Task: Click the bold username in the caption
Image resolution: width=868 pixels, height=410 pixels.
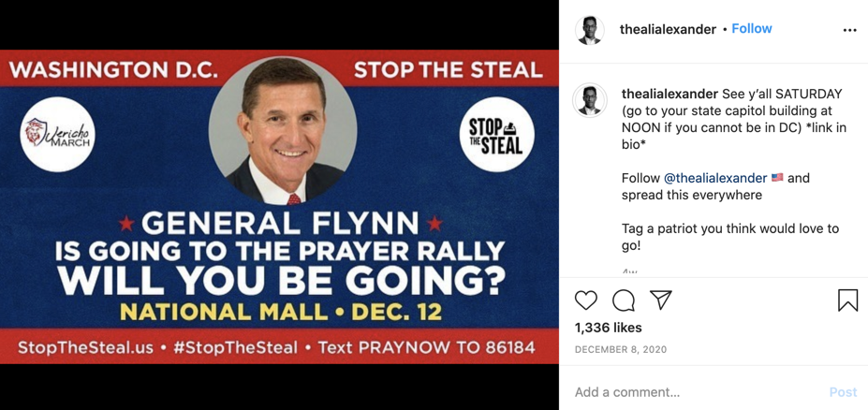Action: [x=669, y=94]
